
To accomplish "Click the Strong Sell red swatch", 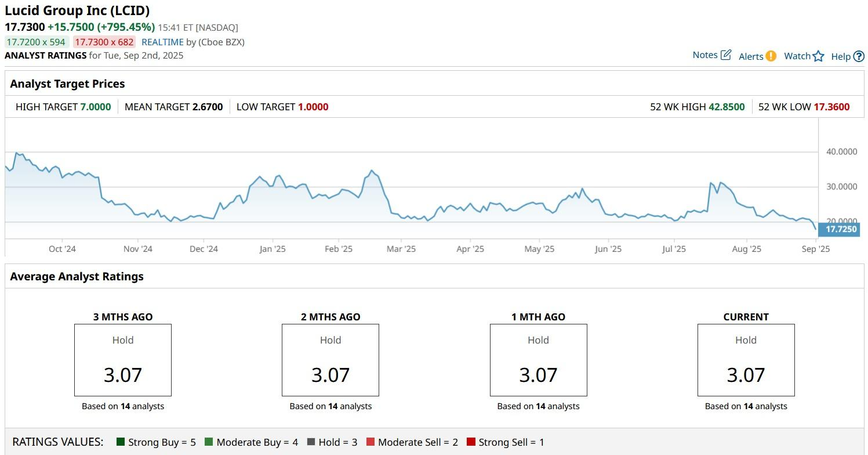I will pyautogui.click(x=471, y=442).
